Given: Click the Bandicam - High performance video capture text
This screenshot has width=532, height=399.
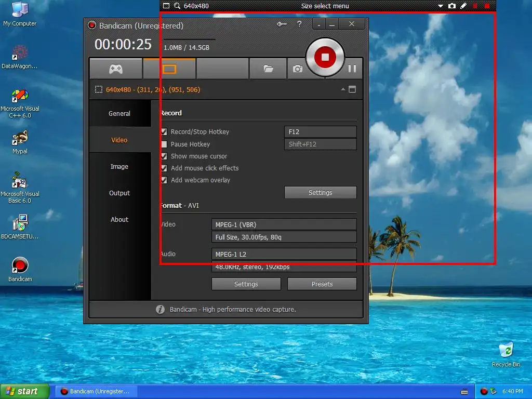Looking at the screenshot, I should (x=233, y=310).
